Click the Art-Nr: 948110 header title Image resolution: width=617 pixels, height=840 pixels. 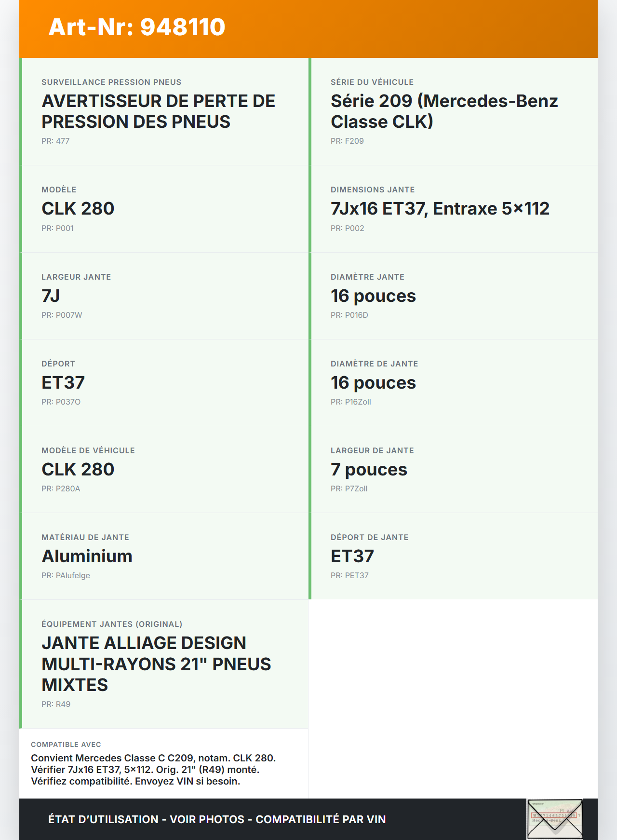point(137,27)
